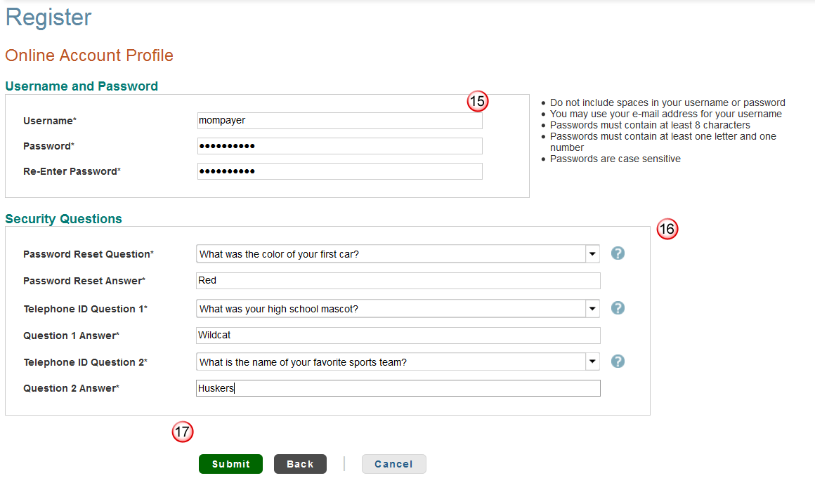Click help icon beside Telephone ID Question 1

pos(618,308)
